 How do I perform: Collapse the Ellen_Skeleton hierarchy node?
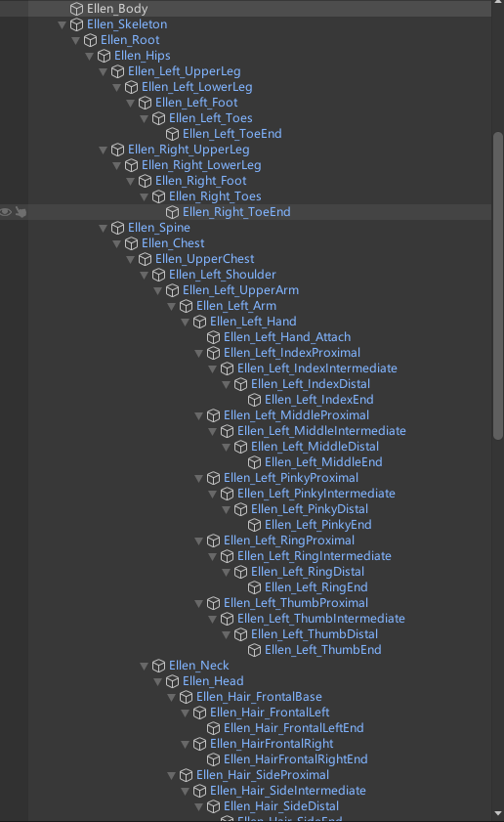tap(62, 24)
